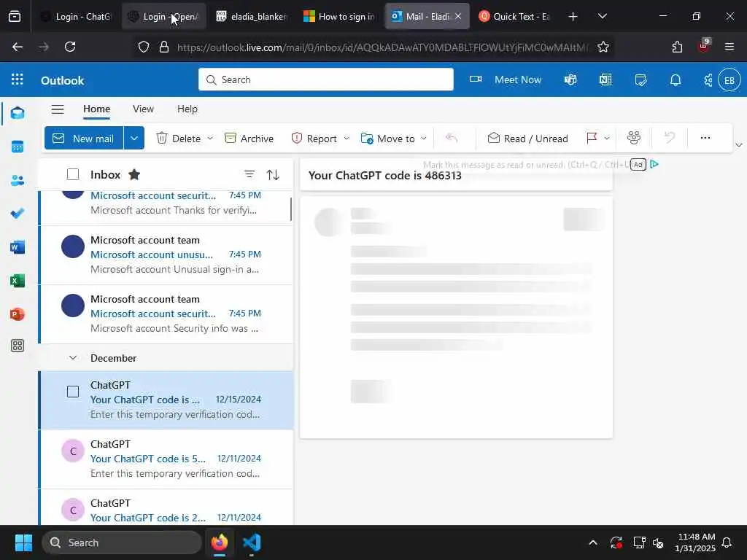This screenshot has width=747, height=560.
Task: Toggle the navigation pane hamburger
Action: pos(58,109)
